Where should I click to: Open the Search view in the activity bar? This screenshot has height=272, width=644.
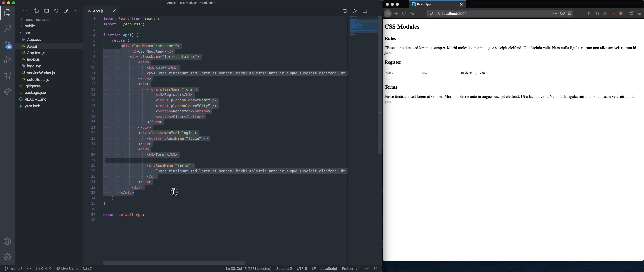(7, 28)
